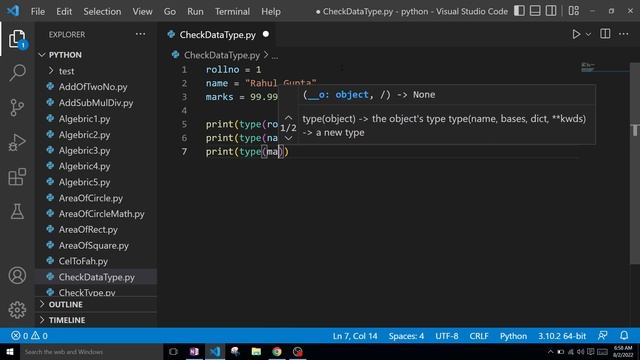Open Run and Debug view
The image size is (640, 360).
(x=17, y=142)
